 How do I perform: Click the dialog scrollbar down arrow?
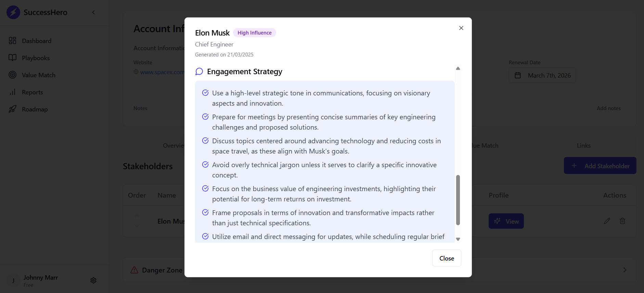(458, 239)
